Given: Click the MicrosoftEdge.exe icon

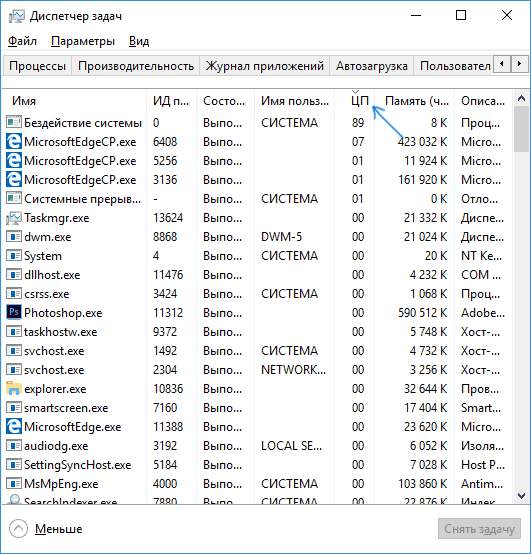Looking at the screenshot, I should tap(14, 427).
